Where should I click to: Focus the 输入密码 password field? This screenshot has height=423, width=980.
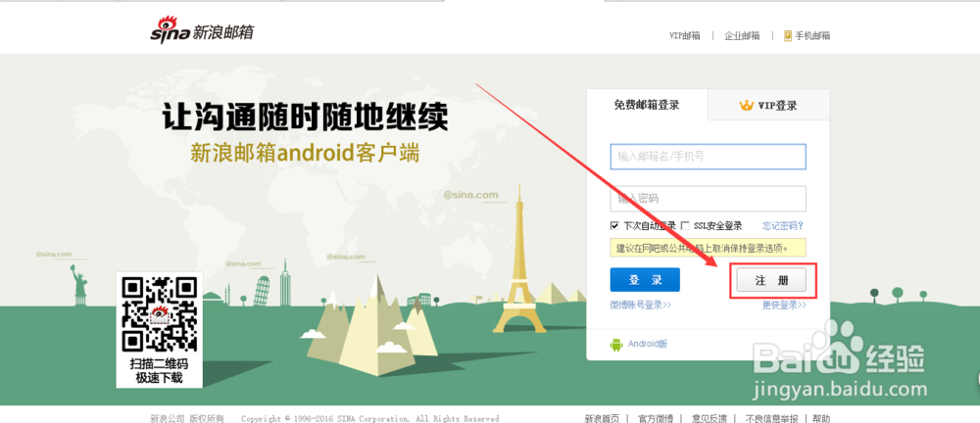(709, 199)
